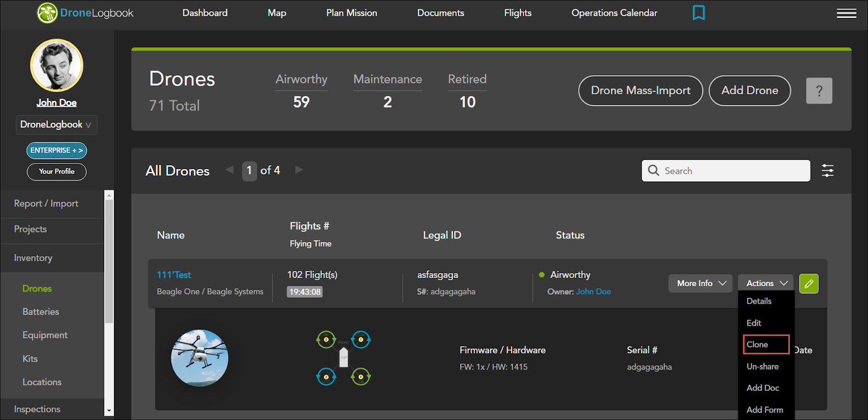Open the Dashboard tab
The image size is (868, 420).
[205, 13]
